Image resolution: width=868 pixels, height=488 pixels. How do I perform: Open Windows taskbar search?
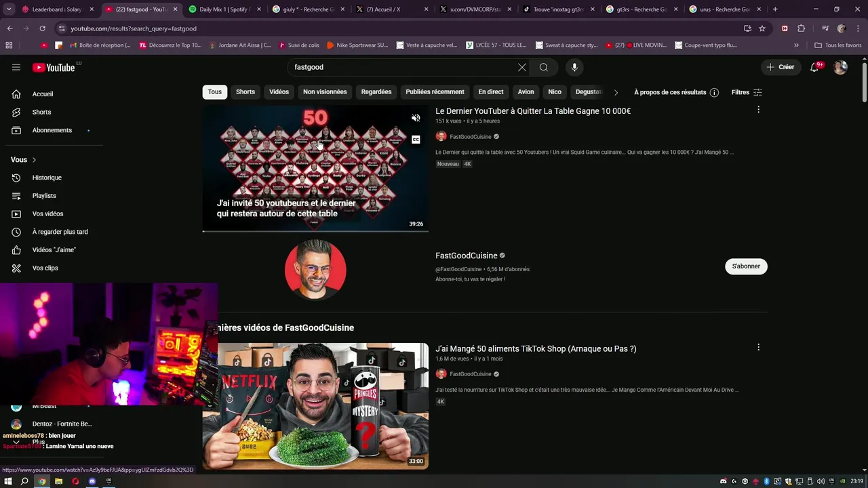point(24,481)
